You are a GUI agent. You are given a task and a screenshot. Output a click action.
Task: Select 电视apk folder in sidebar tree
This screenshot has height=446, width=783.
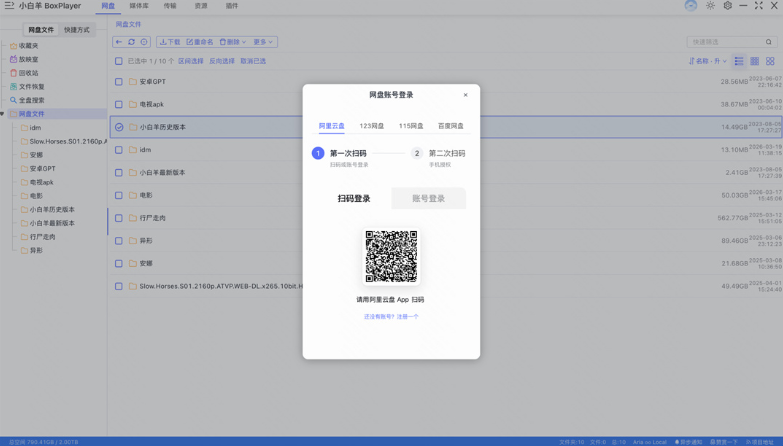37,182
